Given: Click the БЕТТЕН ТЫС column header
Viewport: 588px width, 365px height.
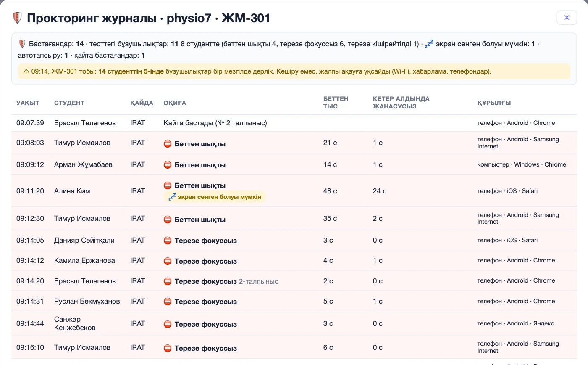Looking at the screenshot, I should pyautogui.click(x=336, y=103).
